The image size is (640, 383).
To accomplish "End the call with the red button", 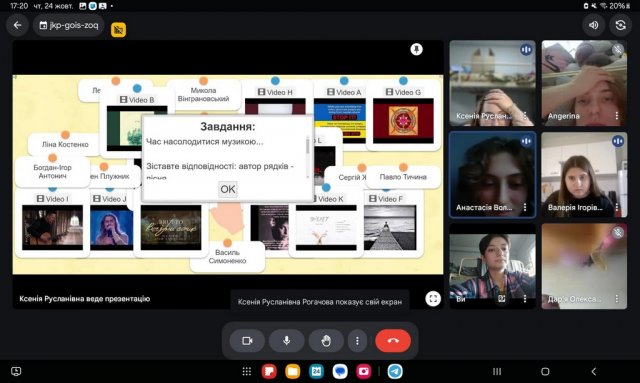I will (393, 341).
